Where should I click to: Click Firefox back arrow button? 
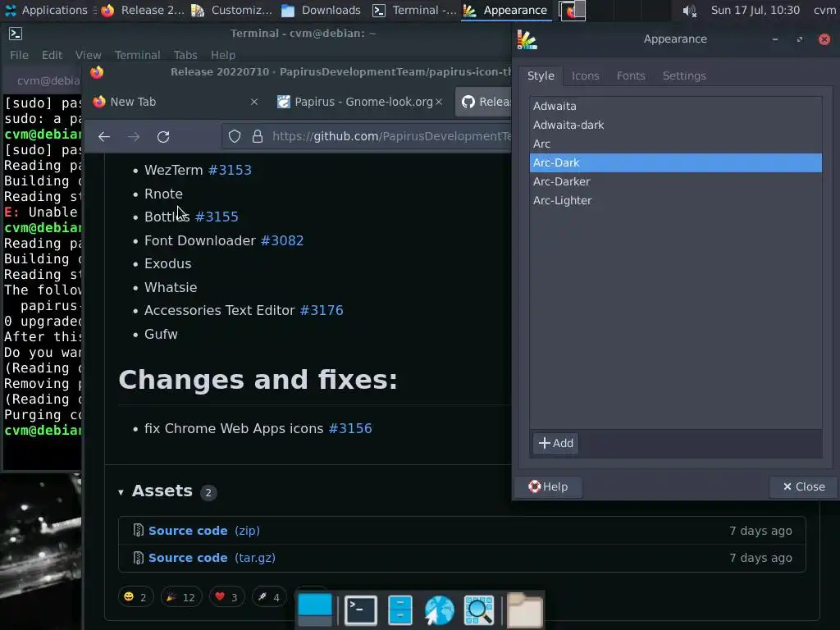(x=104, y=137)
